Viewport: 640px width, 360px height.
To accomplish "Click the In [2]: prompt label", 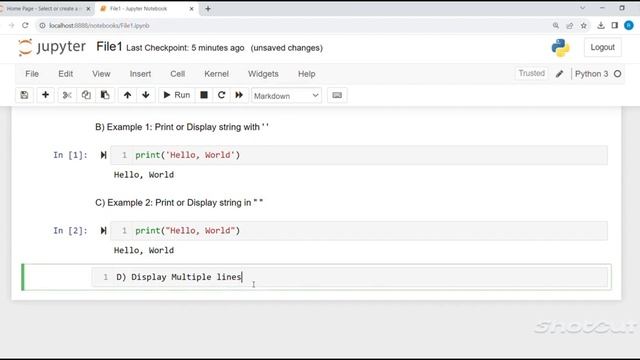I will [70, 231].
